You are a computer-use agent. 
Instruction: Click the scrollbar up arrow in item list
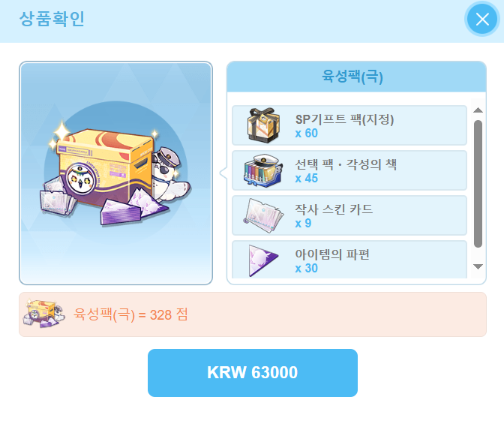tap(478, 110)
